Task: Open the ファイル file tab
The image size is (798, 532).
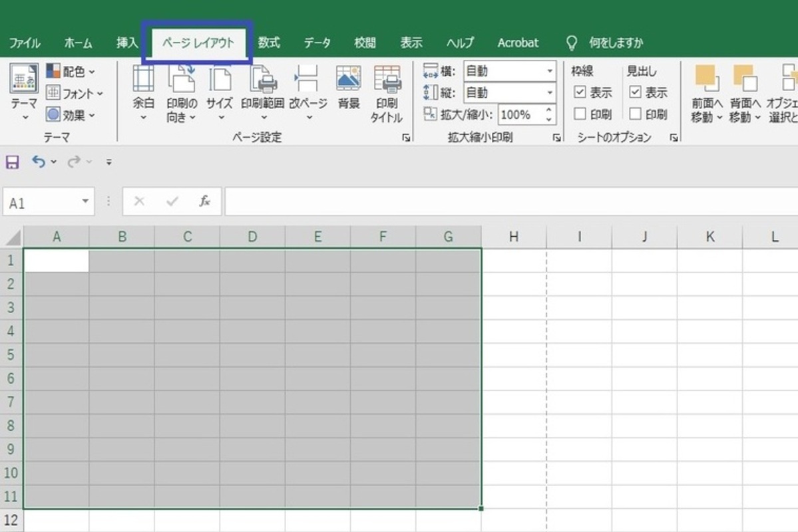Action: click(25, 43)
